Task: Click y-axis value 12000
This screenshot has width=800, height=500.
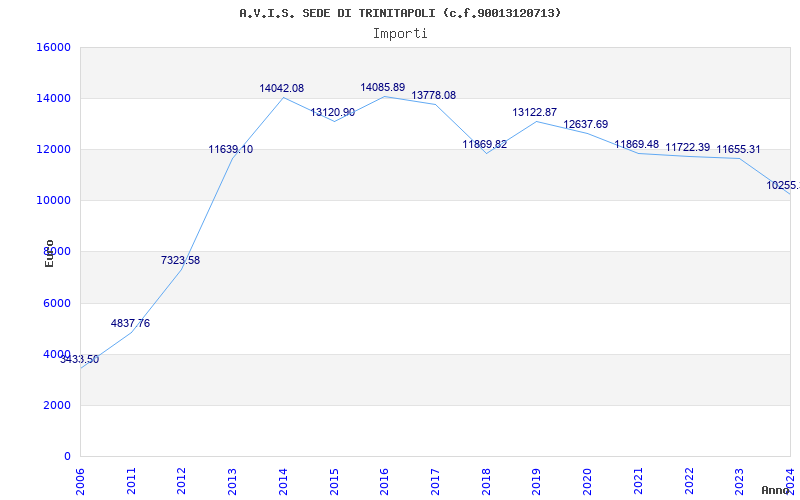Action: pyautogui.click(x=53, y=149)
